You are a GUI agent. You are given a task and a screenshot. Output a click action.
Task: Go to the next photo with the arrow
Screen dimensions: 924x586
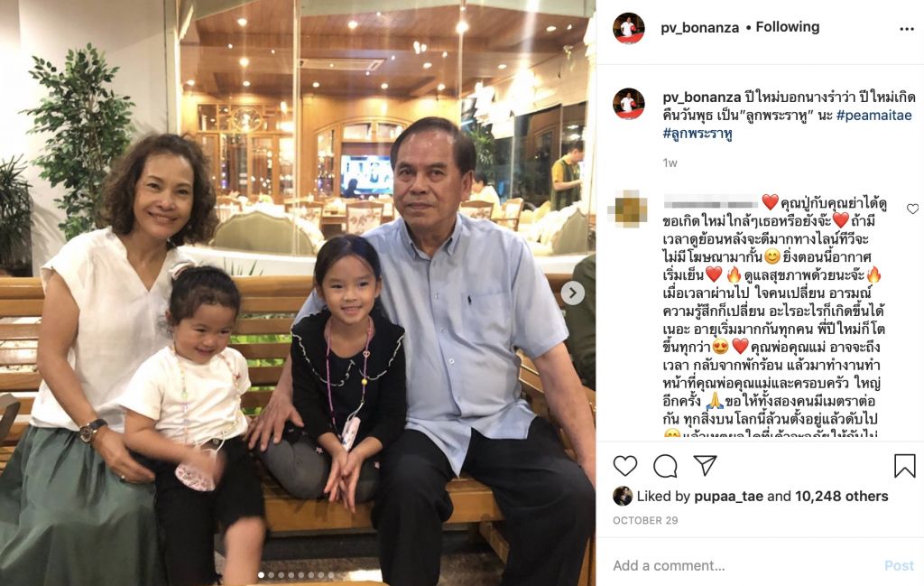(573, 293)
